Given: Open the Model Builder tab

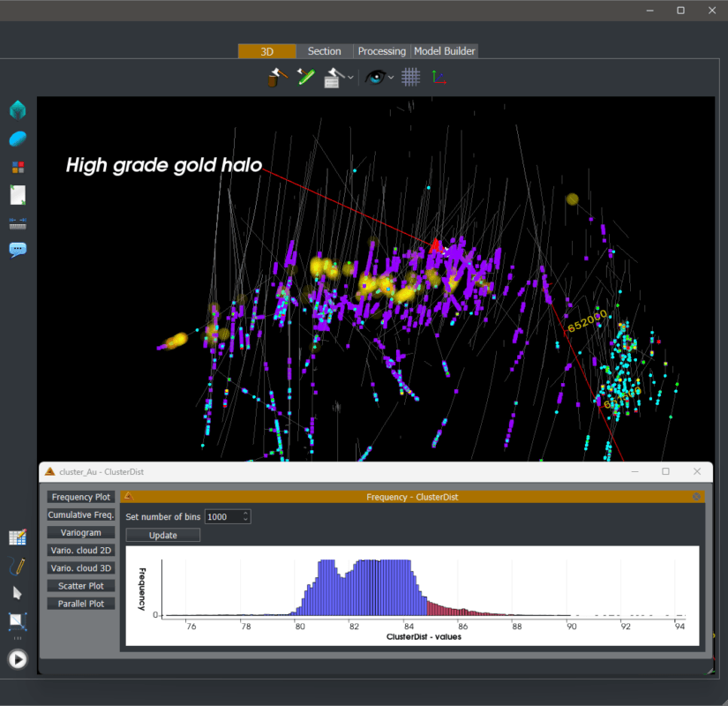Looking at the screenshot, I should click(x=445, y=50).
